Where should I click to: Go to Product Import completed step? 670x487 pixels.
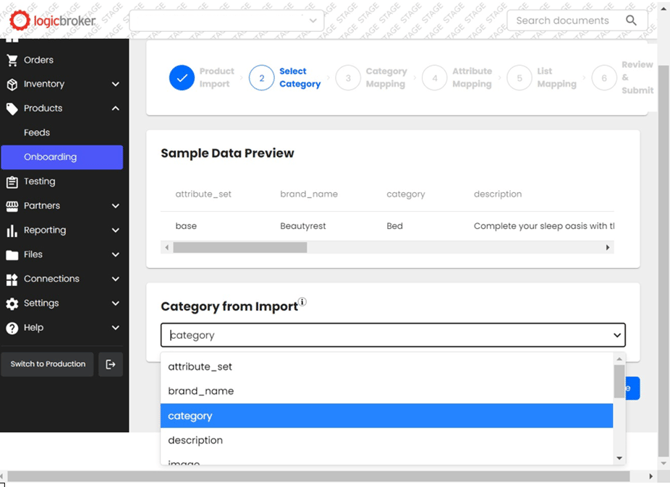point(182,78)
